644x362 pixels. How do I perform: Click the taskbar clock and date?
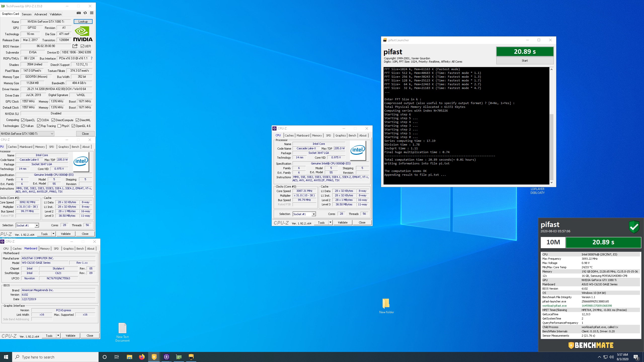tap(622, 357)
